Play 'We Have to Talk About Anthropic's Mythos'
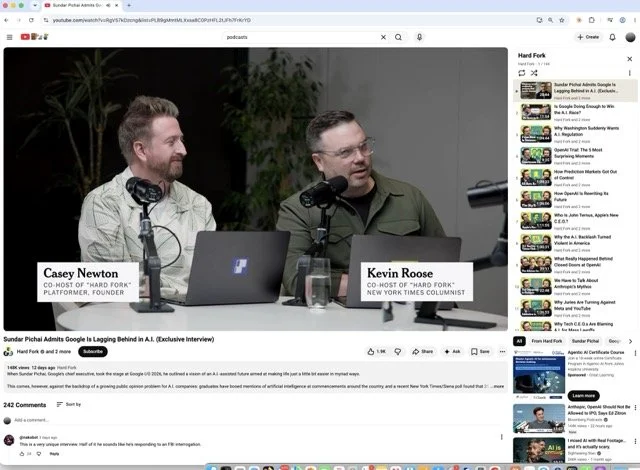This screenshot has height=470, width=640. click(576, 286)
